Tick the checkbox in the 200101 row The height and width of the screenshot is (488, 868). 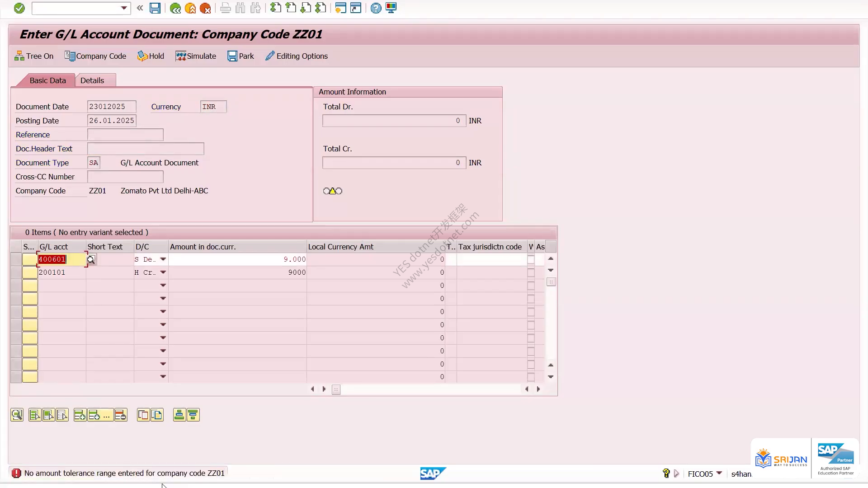[x=531, y=272]
